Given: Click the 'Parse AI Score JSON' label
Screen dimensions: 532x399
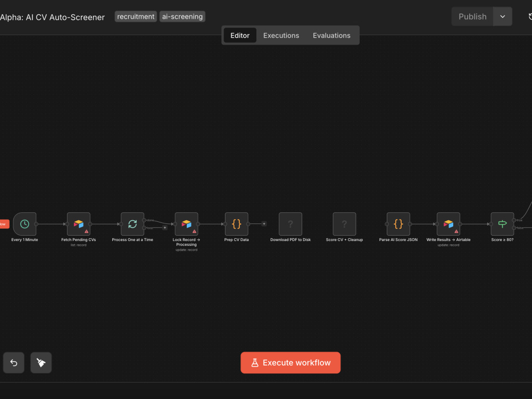Looking at the screenshot, I should coord(398,239).
